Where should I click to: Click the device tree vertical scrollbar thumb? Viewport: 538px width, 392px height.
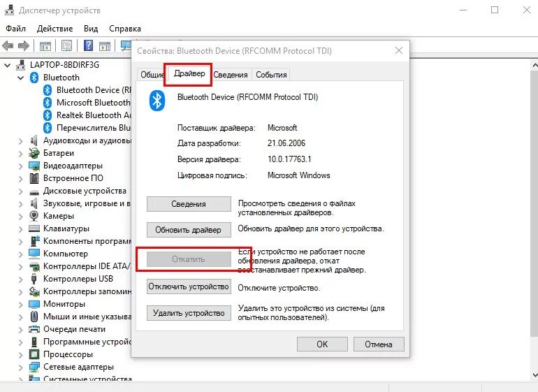(535, 203)
